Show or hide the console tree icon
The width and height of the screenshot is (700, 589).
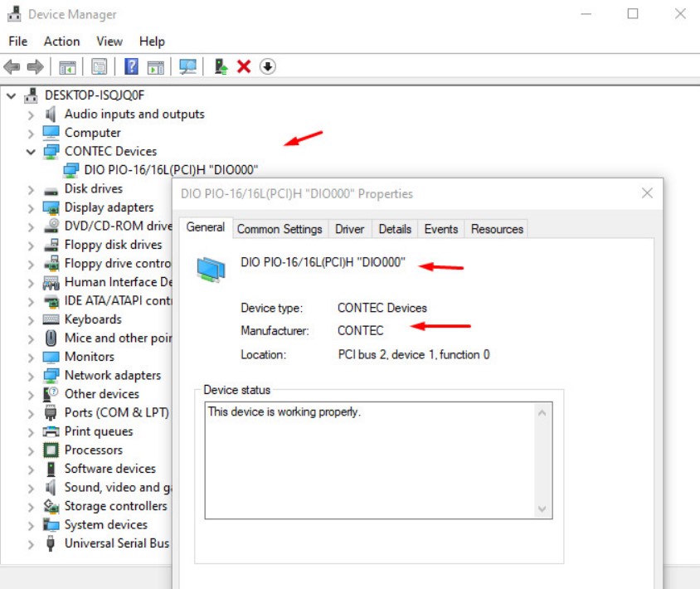67,67
